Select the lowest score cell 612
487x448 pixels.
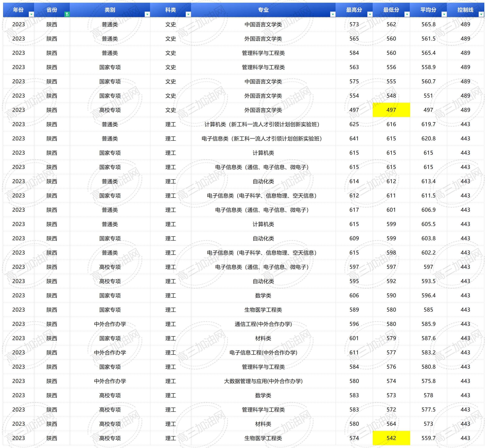[x=391, y=181]
